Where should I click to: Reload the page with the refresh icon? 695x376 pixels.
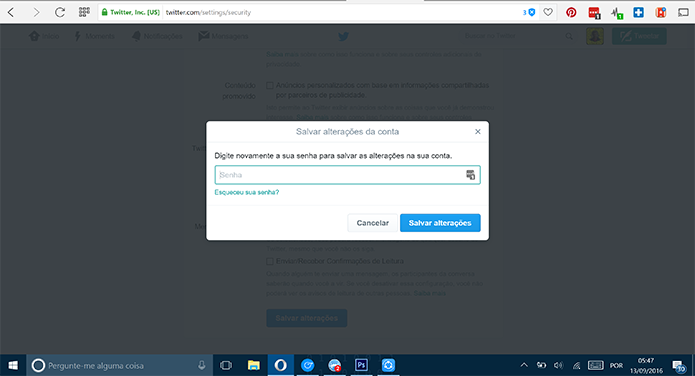click(60, 12)
